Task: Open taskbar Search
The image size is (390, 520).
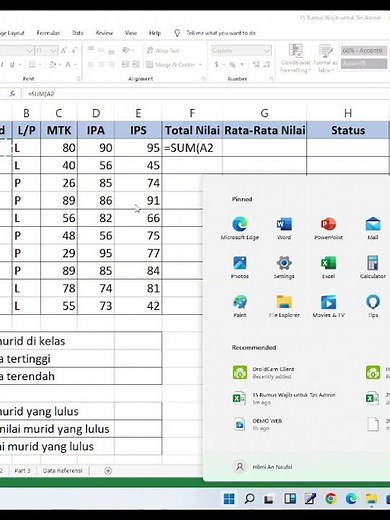Action: pyautogui.click(x=249, y=499)
